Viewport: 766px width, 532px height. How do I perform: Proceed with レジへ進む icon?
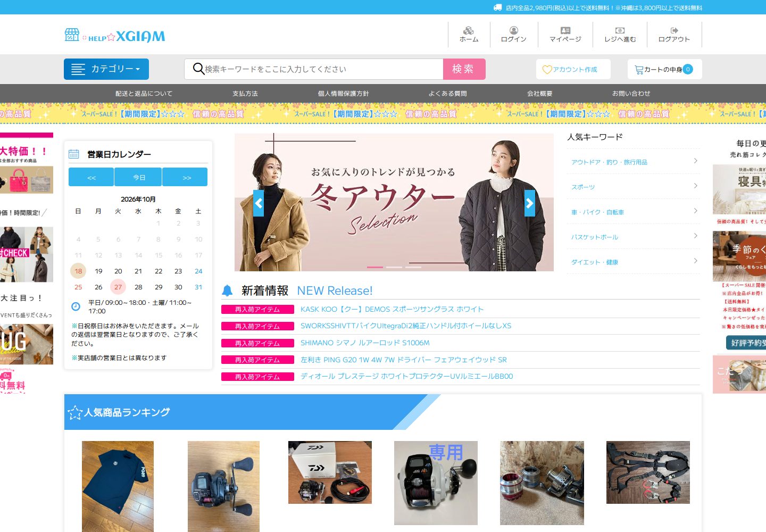click(x=620, y=30)
